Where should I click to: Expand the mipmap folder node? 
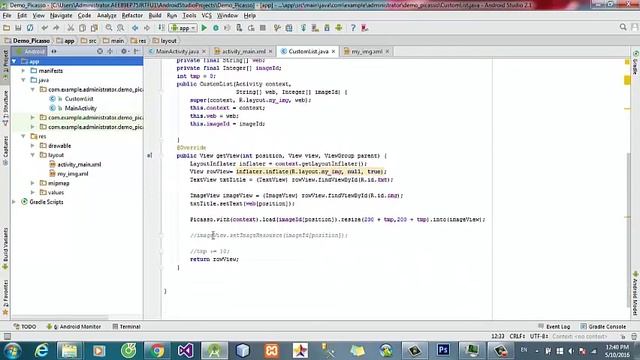pos(33,183)
